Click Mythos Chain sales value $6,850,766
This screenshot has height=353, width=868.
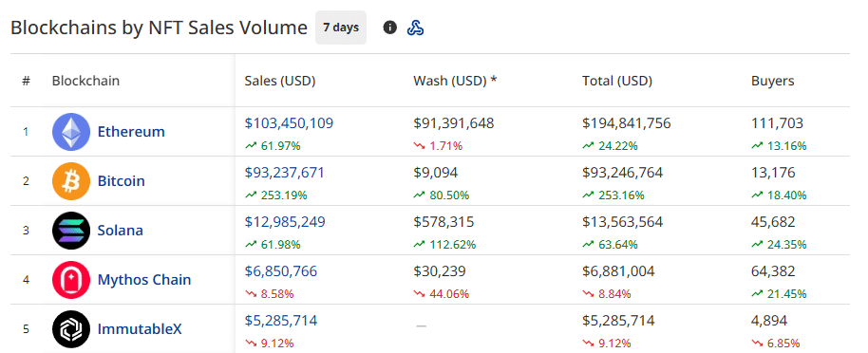coord(281,270)
